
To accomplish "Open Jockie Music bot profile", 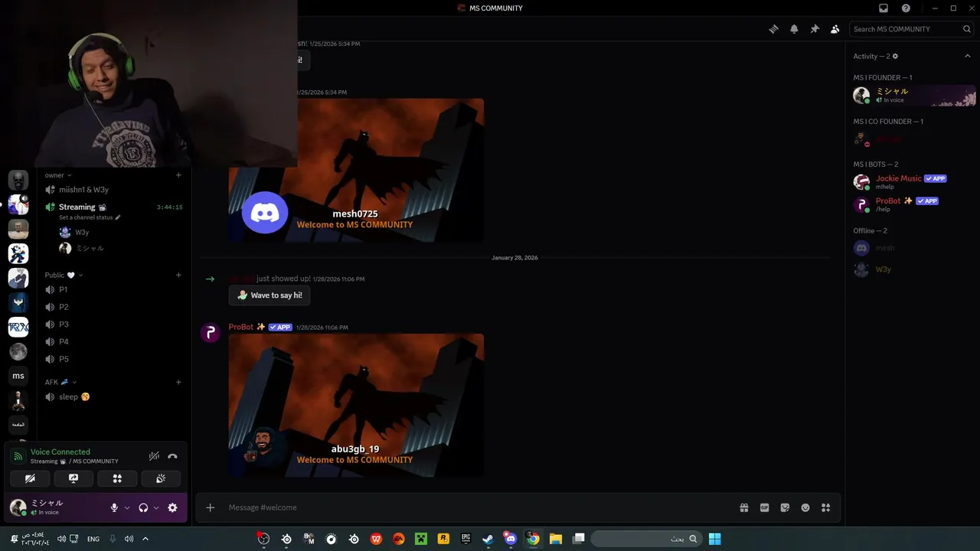I will [x=912, y=182].
